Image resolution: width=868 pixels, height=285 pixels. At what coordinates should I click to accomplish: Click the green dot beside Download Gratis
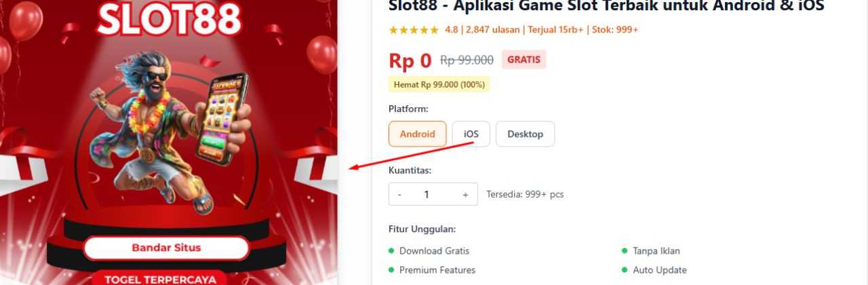(x=391, y=251)
